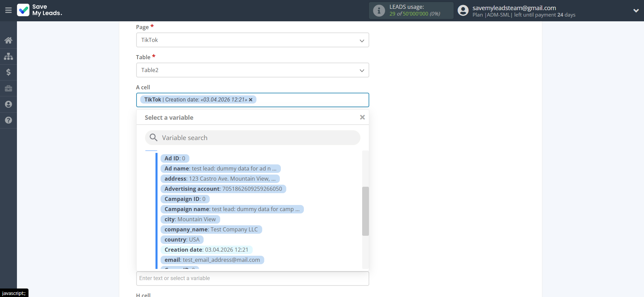This screenshot has width=644, height=297.
Task: Close the Select a variable panel
Action: click(x=362, y=117)
